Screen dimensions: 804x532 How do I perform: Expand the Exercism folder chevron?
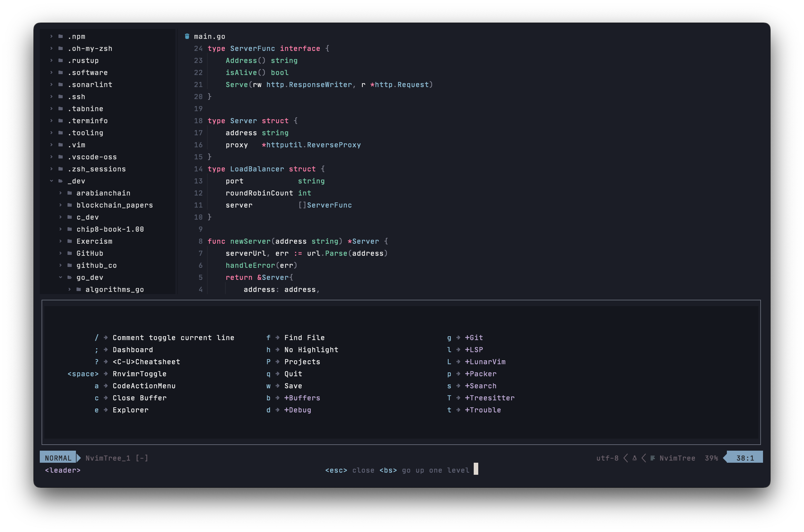pos(60,241)
